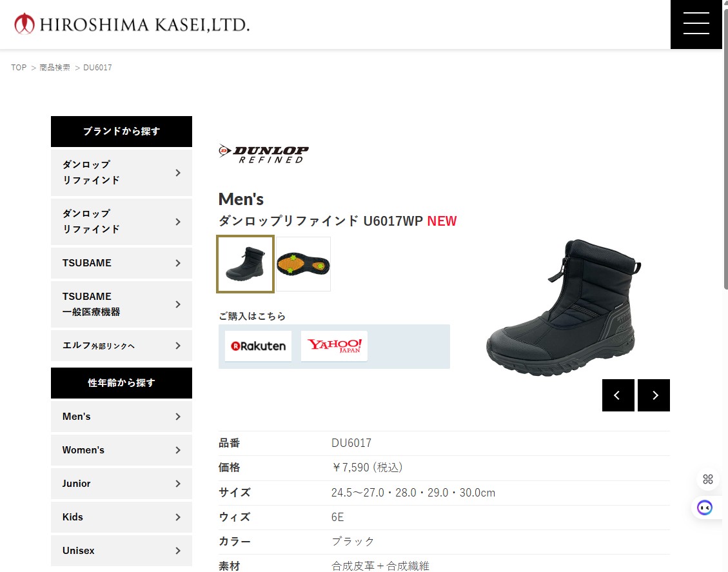The width and height of the screenshot is (728, 572).
Task: Show next product image arrow
Action: point(654,395)
